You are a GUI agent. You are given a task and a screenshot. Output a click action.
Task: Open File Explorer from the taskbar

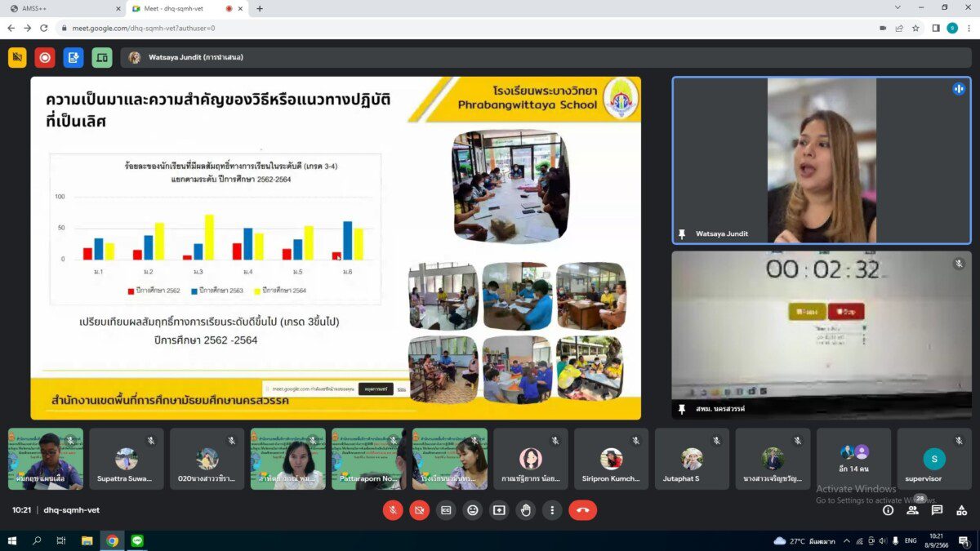(87, 540)
